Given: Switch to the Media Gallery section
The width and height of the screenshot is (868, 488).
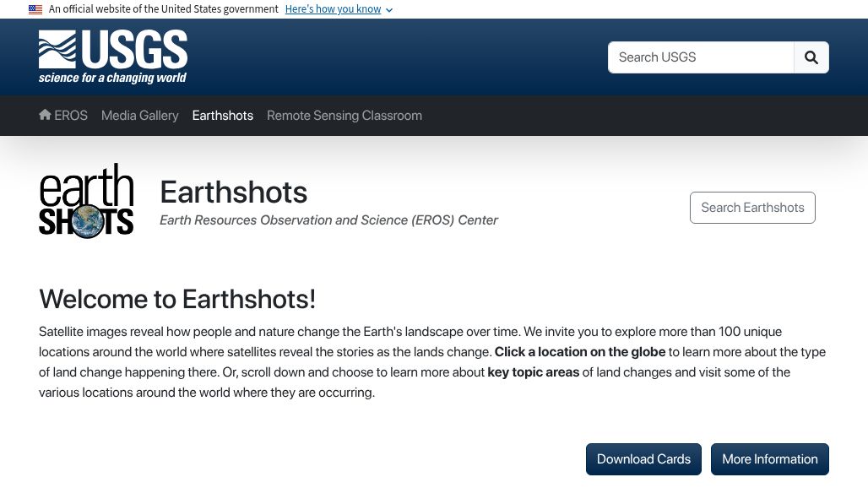Looking at the screenshot, I should [139, 116].
